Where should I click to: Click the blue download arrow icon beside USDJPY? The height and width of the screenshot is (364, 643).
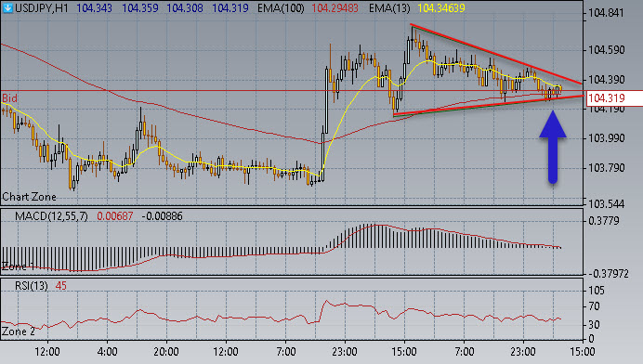point(7,7)
